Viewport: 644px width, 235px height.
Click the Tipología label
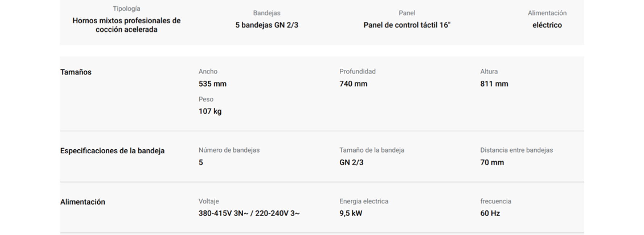point(126,9)
